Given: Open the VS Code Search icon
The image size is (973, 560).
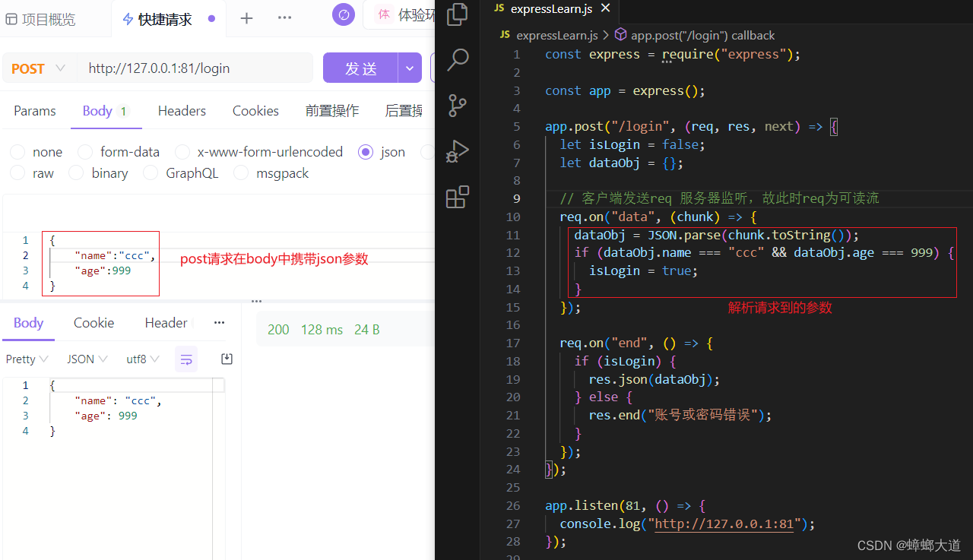Looking at the screenshot, I should (457, 59).
